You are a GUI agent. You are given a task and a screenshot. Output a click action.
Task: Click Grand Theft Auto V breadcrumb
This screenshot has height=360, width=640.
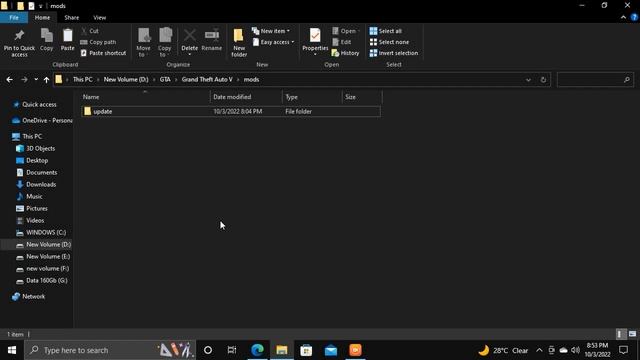207,80
